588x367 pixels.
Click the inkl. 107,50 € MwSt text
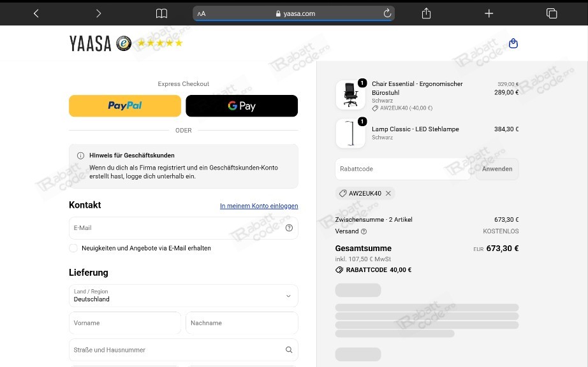[363, 259]
